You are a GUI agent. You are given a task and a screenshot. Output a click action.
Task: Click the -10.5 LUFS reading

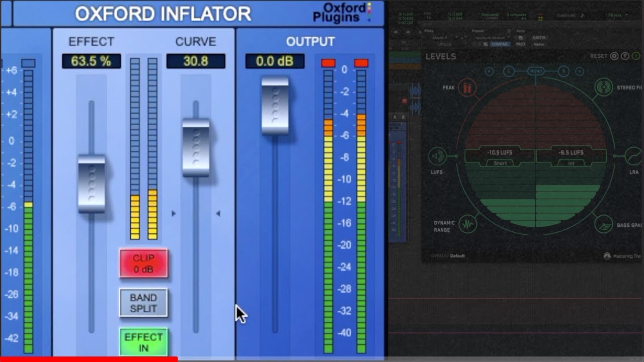tap(500, 152)
